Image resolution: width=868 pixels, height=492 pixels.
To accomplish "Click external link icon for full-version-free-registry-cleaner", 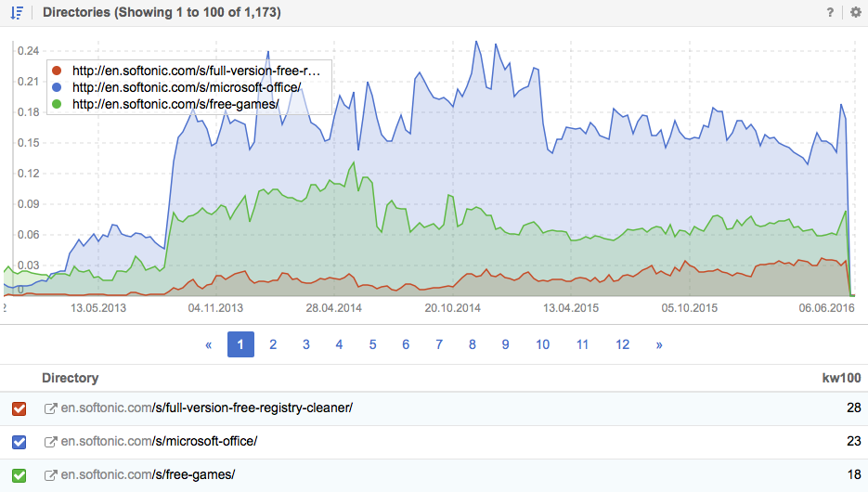I will (x=51, y=408).
